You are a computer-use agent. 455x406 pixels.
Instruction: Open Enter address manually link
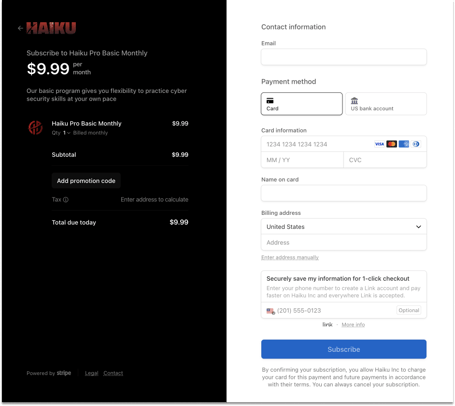290,257
